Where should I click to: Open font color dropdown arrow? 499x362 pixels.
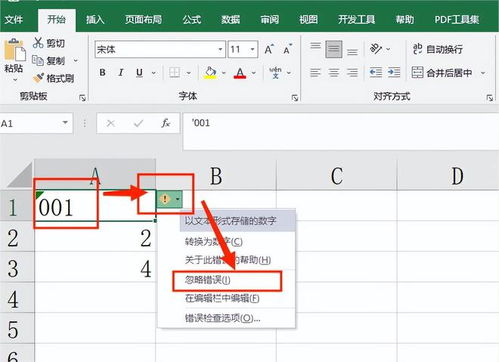tap(254, 73)
